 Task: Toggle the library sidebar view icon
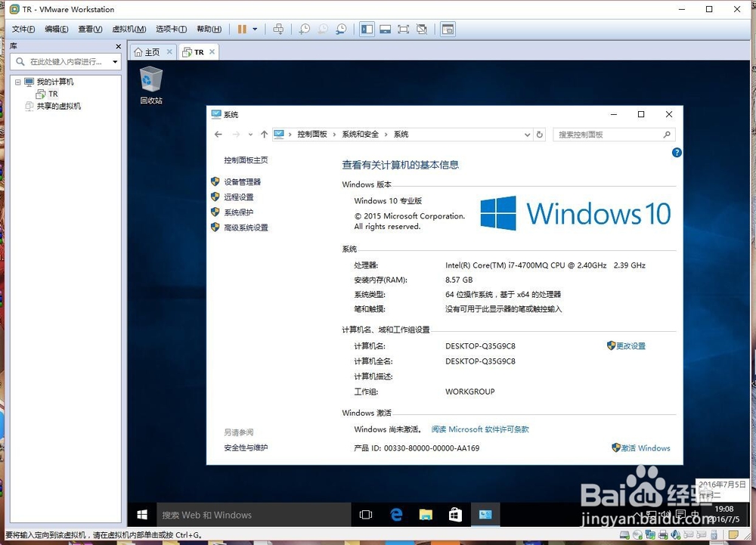[x=367, y=29]
